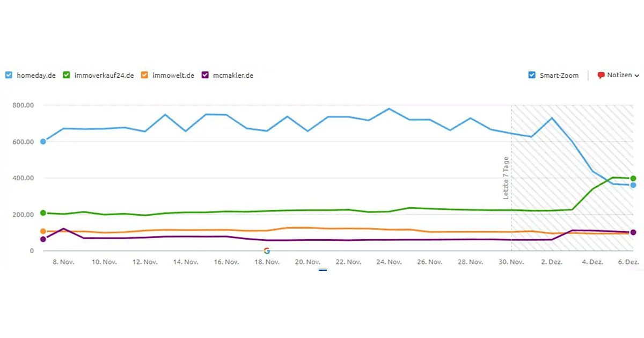This screenshot has width=644, height=338.
Task: Toggle the Smart-Zoom checkbox
Action: coord(532,76)
